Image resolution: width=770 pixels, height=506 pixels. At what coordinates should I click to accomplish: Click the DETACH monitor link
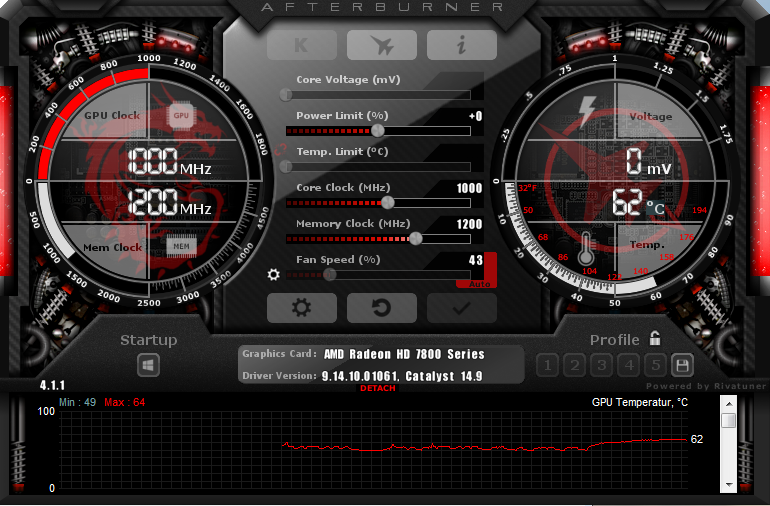pyautogui.click(x=378, y=388)
